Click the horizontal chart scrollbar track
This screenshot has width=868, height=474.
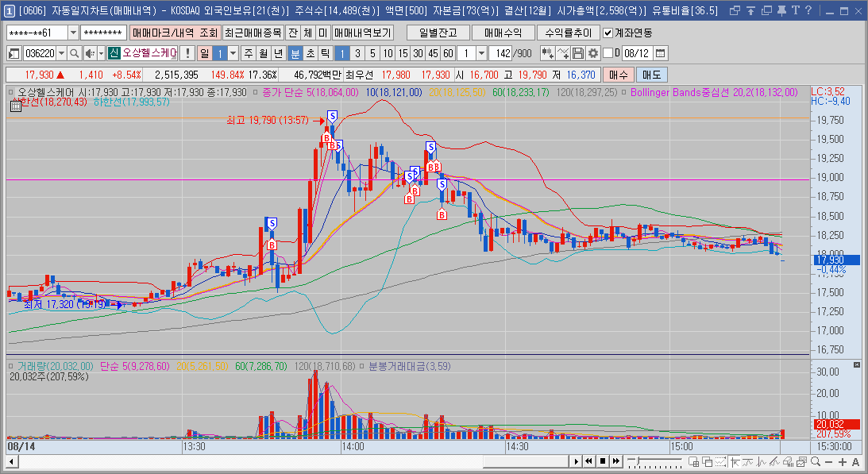[293, 462]
